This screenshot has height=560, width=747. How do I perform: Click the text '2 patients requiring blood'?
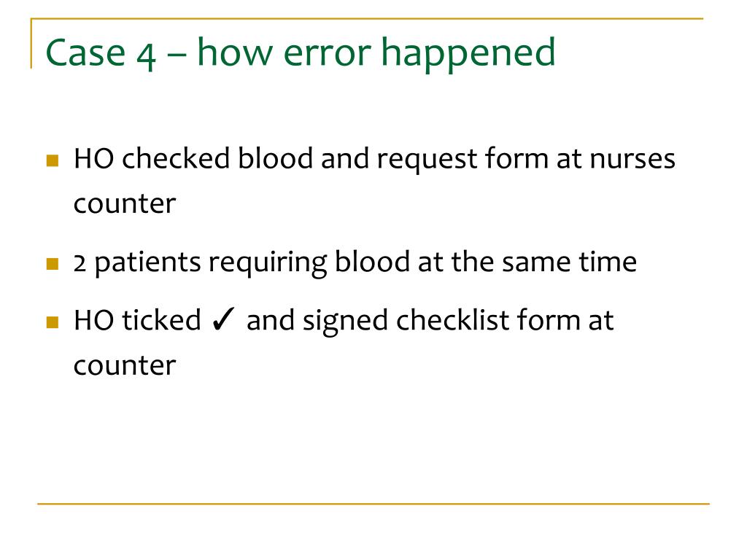point(241,262)
